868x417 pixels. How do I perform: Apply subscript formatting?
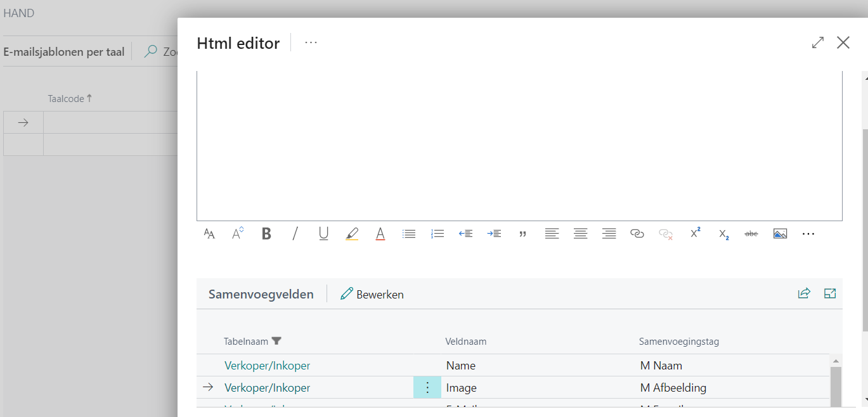723,234
